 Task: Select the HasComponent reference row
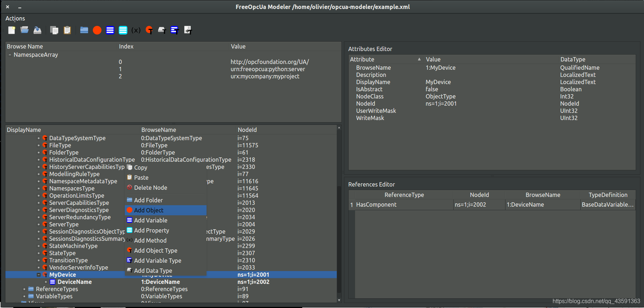tap(492, 204)
